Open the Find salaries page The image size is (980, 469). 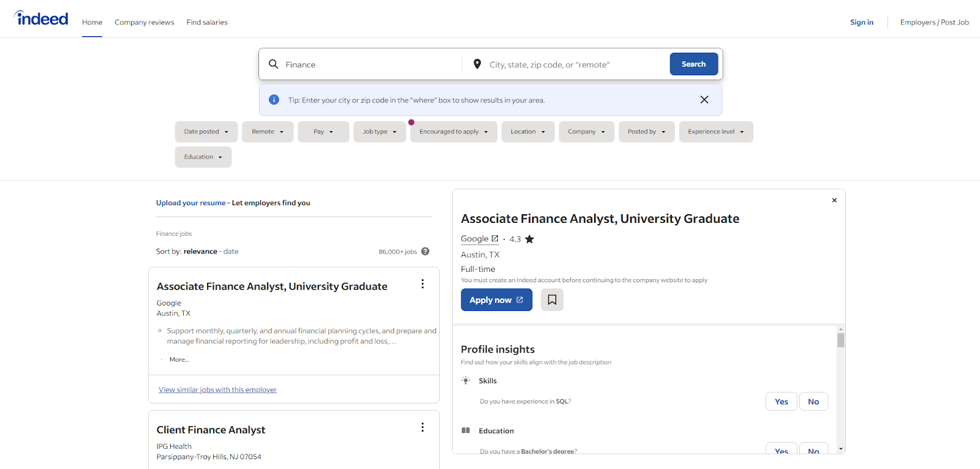[x=207, y=23]
